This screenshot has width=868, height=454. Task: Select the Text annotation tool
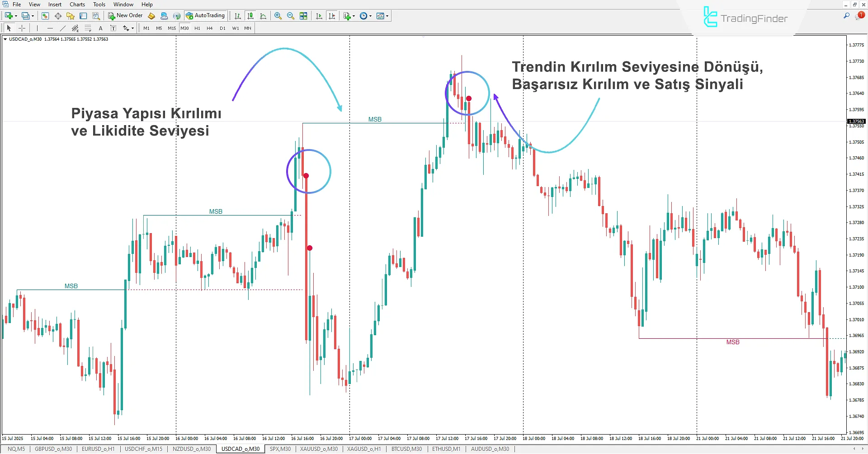pos(100,28)
